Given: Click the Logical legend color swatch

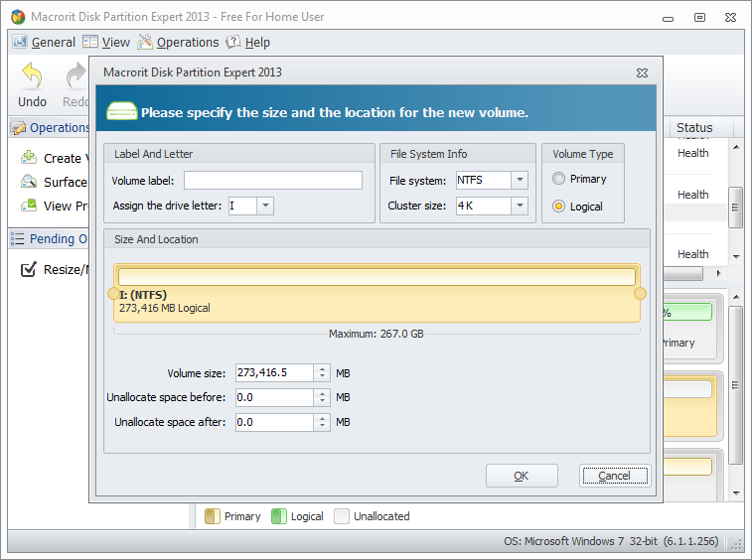Looking at the screenshot, I should pyautogui.click(x=278, y=516).
